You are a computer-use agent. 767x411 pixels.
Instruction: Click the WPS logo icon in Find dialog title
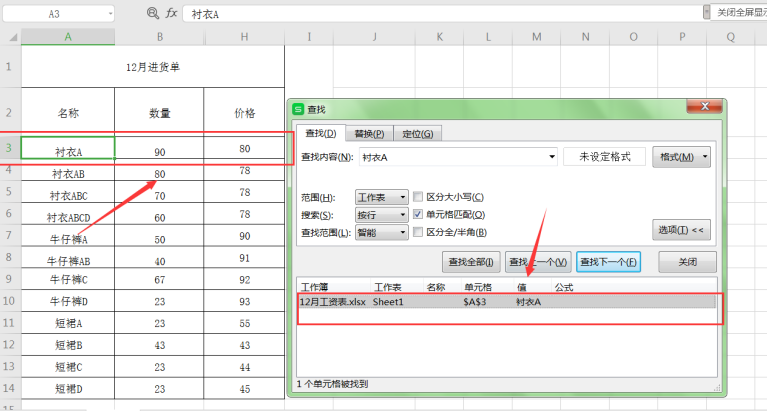[298, 109]
